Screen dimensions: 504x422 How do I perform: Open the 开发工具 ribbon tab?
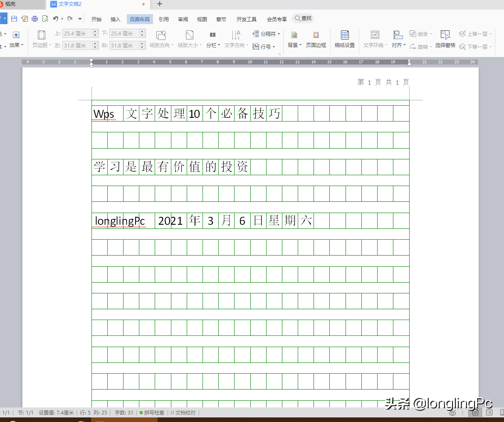pos(247,19)
